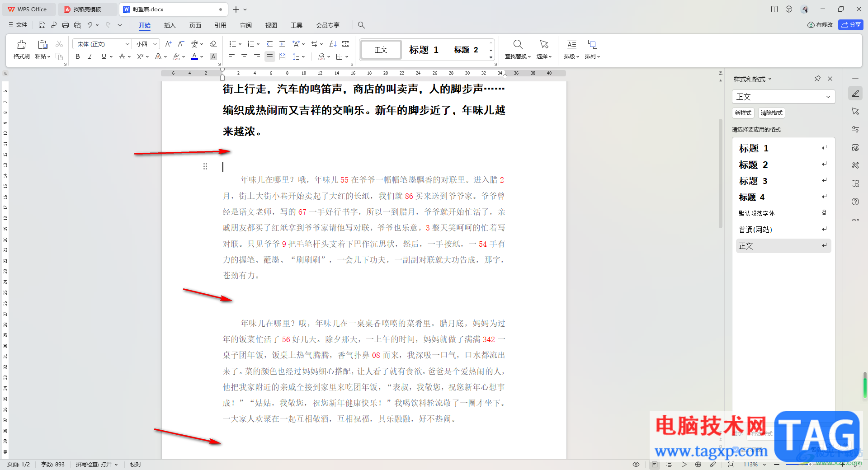Click the Cut scissors icon

click(x=59, y=44)
